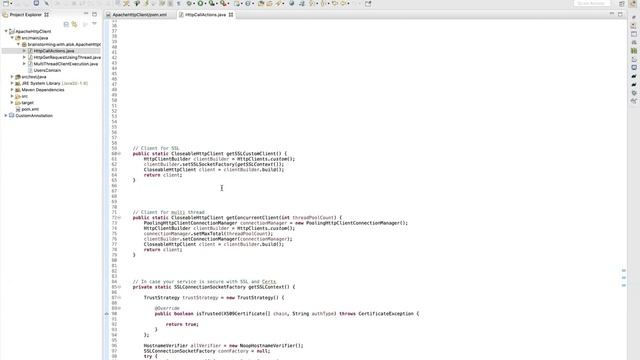Click 'PoolingHttpClientConnectionManager' type on line 73

point(190,223)
